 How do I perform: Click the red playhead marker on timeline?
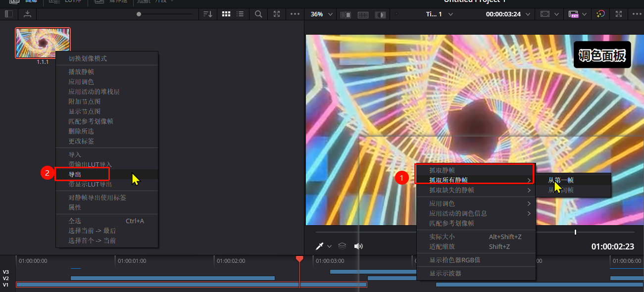tap(299, 259)
